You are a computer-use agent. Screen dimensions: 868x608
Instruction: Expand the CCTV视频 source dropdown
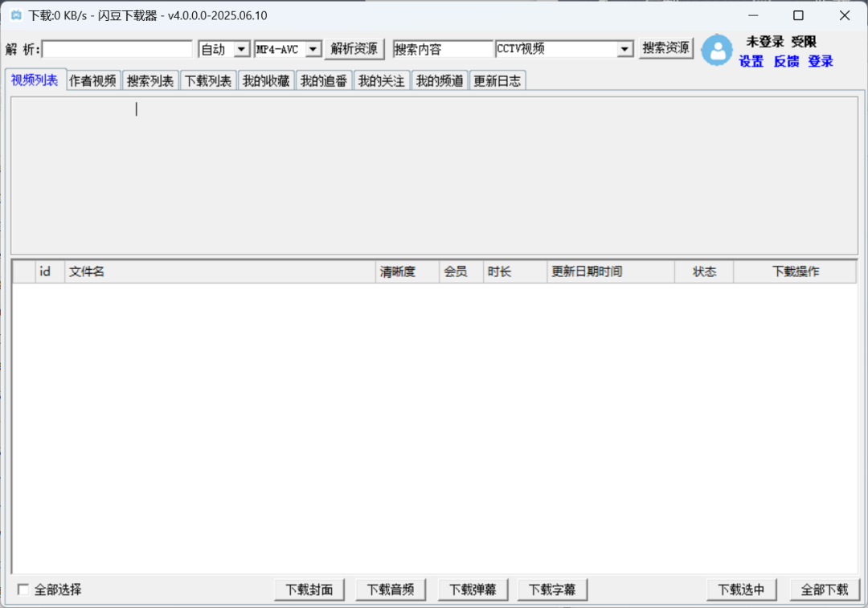[624, 49]
